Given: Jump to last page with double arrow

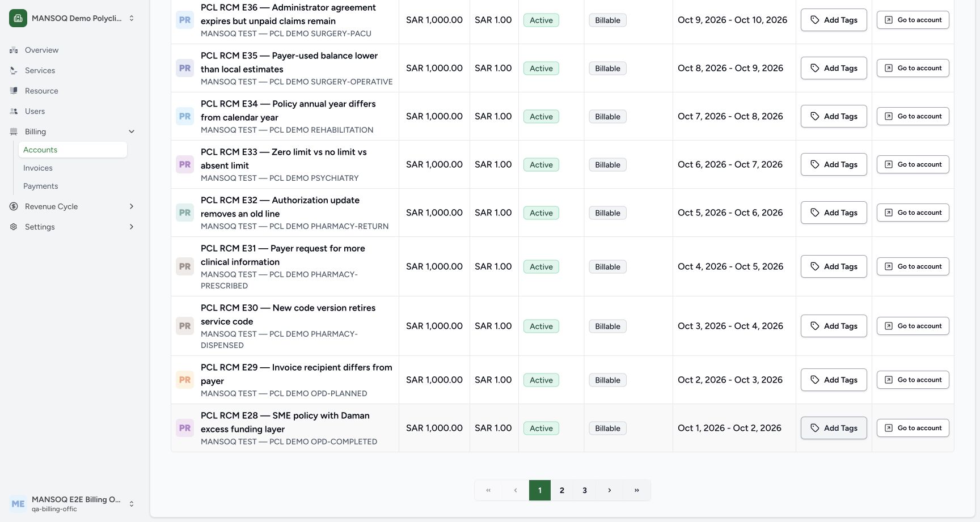Looking at the screenshot, I should point(637,490).
